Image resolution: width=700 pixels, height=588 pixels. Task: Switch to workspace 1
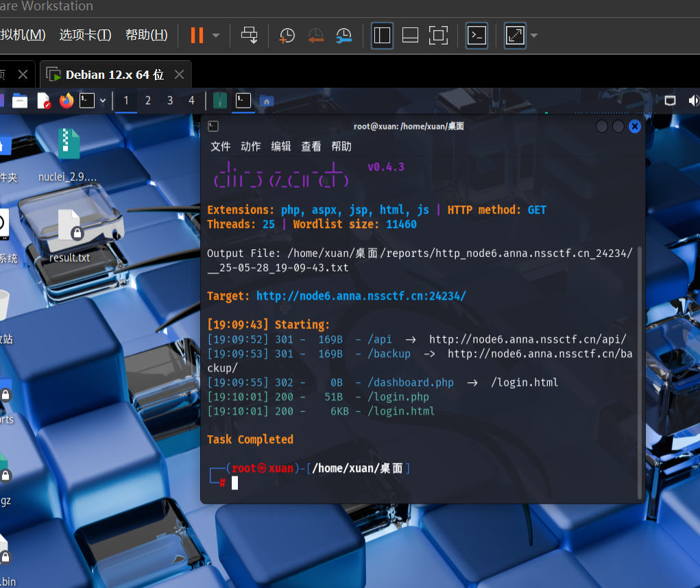pos(126,101)
